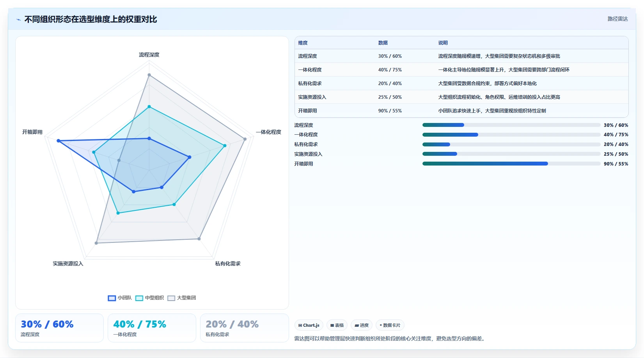Click the 私有化需求 radar axis label

(x=228, y=264)
